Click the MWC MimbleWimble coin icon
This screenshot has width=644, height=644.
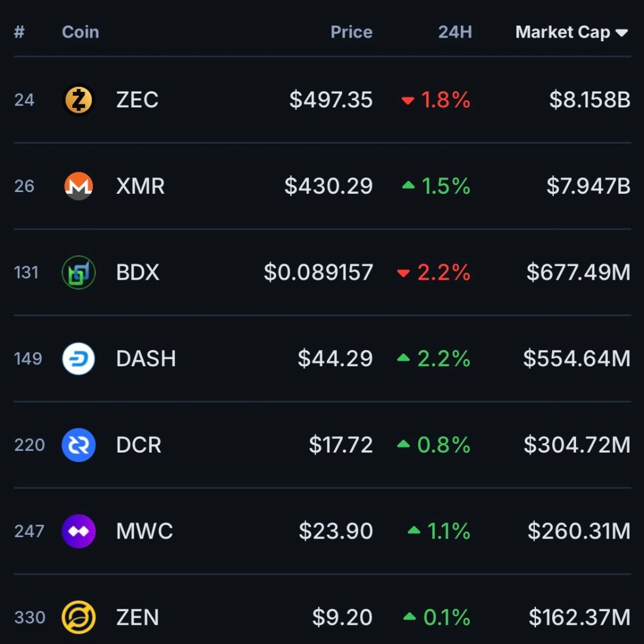78,531
